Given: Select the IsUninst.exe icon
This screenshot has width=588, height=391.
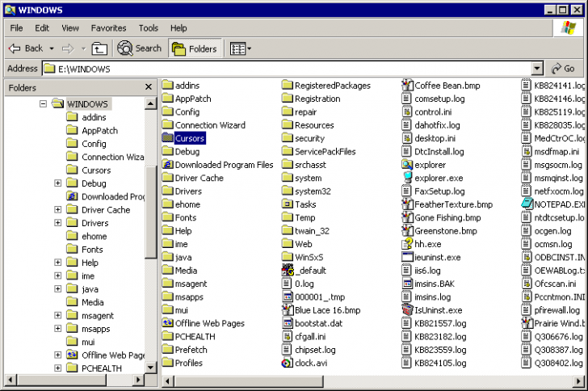Looking at the screenshot, I should 407,310.
